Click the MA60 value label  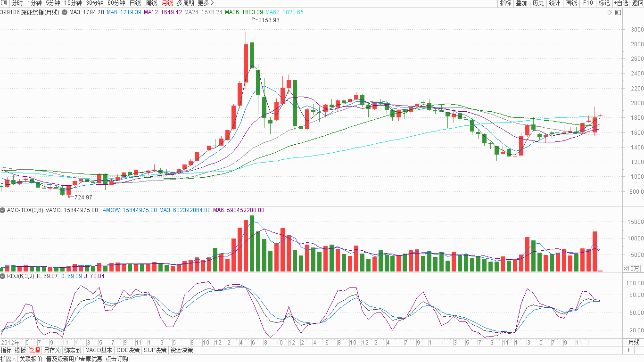click(x=284, y=12)
